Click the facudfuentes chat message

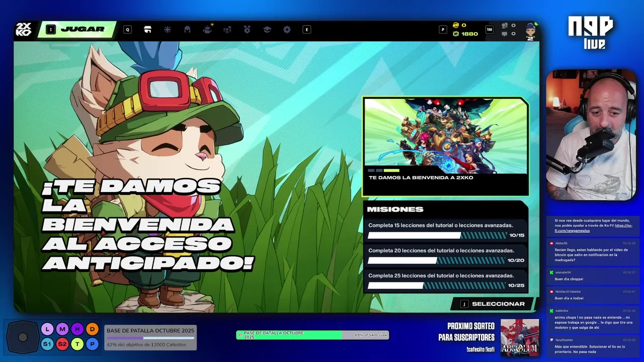[593, 346]
